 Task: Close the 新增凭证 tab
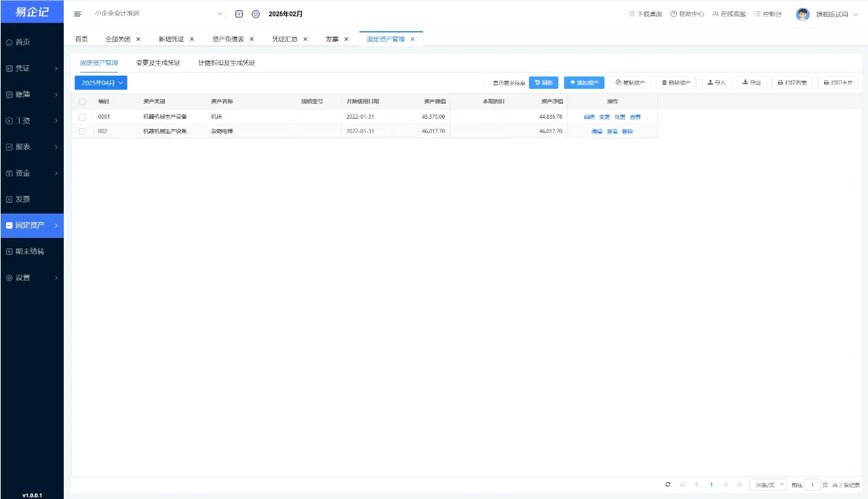[x=192, y=39]
